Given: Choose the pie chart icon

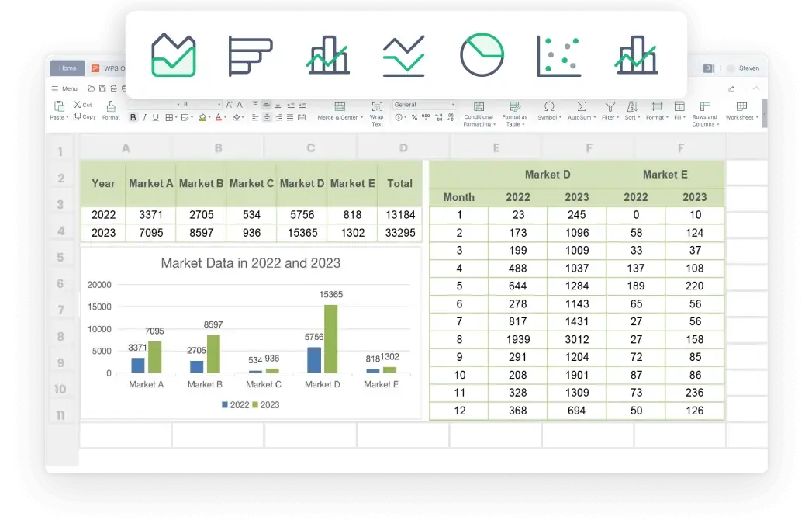Looking at the screenshot, I should tap(482, 54).
